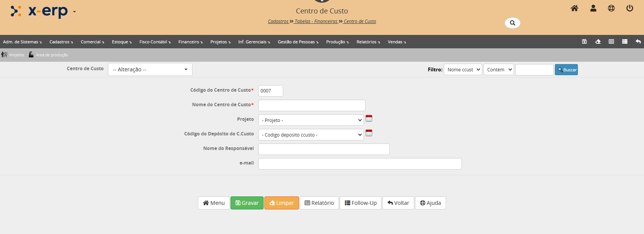Click the magnifier search icon in header
The width and height of the screenshot is (644, 234).
click(512, 23)
